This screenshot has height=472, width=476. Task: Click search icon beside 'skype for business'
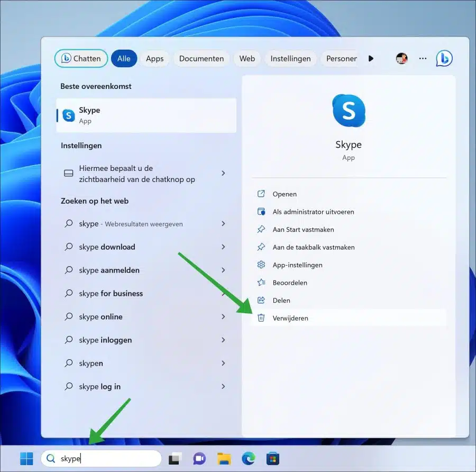coord(69,293)
